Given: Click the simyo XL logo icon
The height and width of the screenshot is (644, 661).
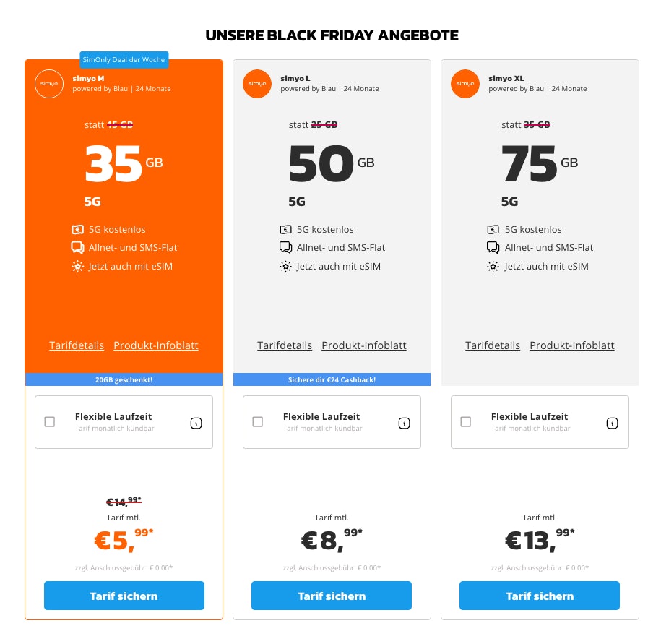Looking at the screenshot, I should (x=465, y=83).
